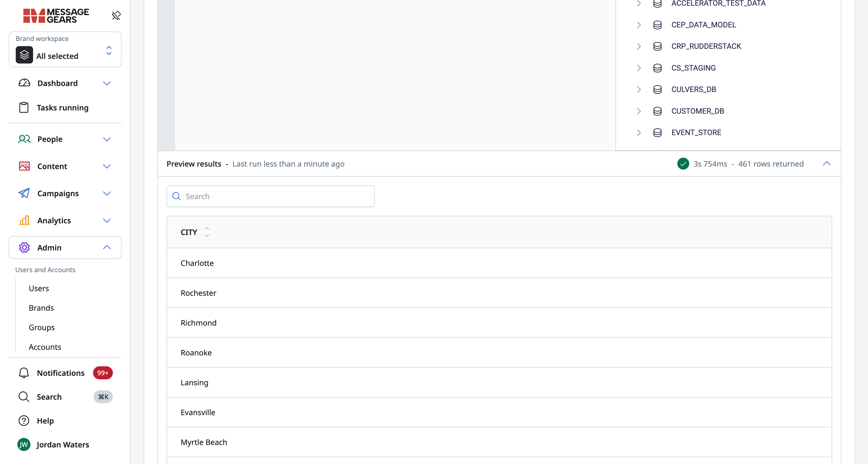The image size is (868, 464).
Task: Click the Evansville row
Action: click(x=499, y=412)
